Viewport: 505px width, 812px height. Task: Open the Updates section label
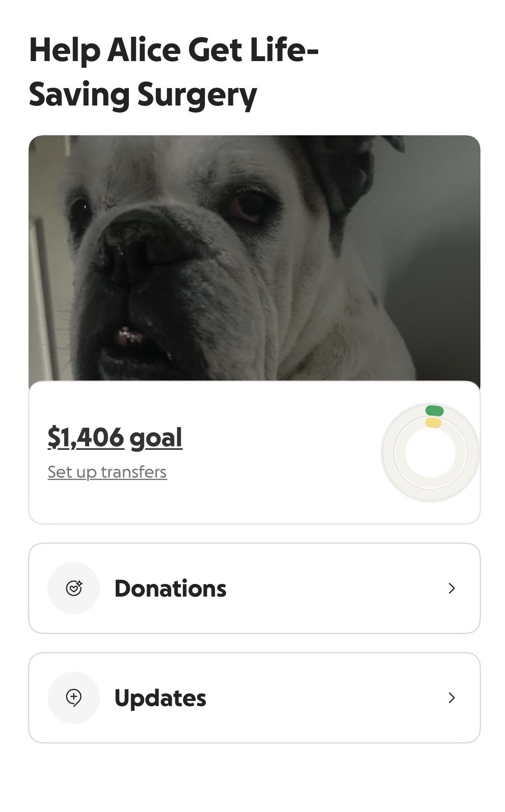click(x=160, y=698)
